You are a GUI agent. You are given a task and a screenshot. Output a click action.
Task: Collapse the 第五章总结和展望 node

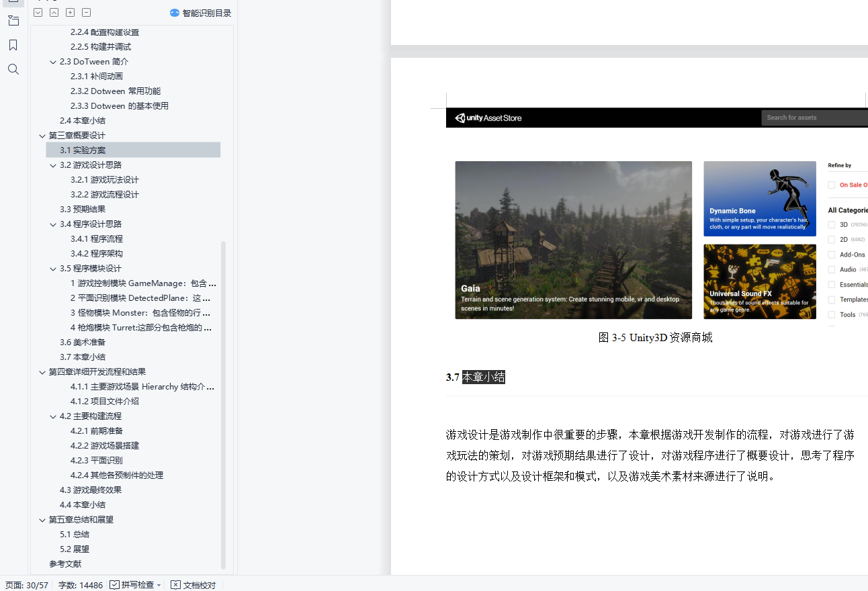coord(42,520)
